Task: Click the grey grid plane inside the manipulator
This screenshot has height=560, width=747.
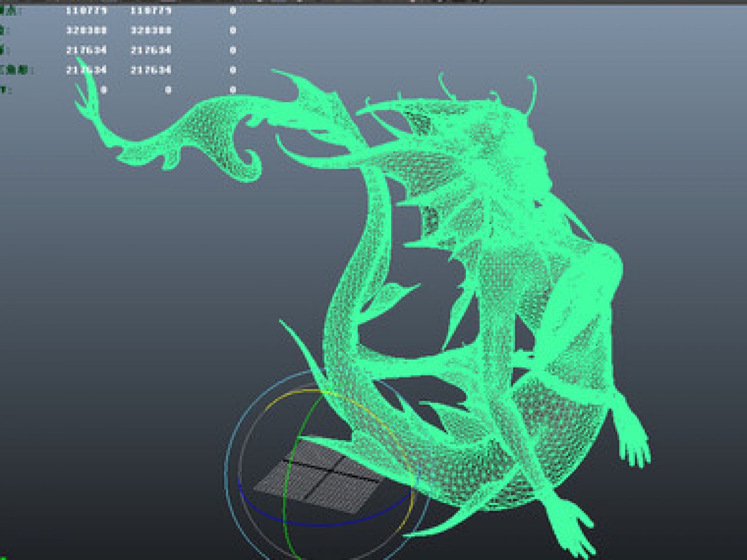Action: coord(320,476)
